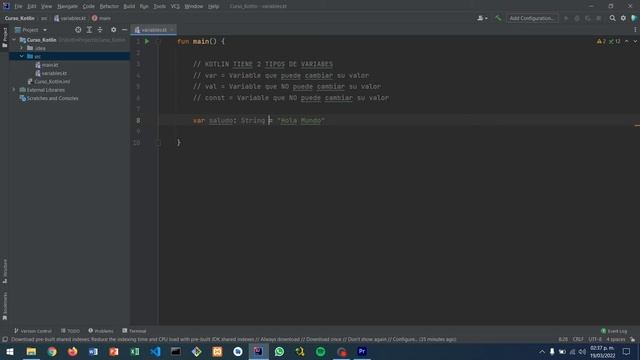Open the Help menu
This screenshot has width=640, height=360.
pyautogui.click(x=213, y=6)
